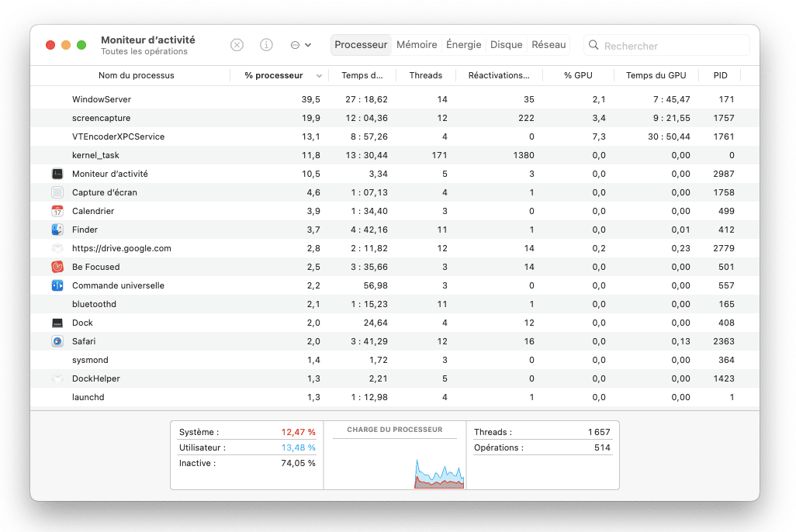
Task: Click the Finder icon in process list
Action: coord(57,230)
